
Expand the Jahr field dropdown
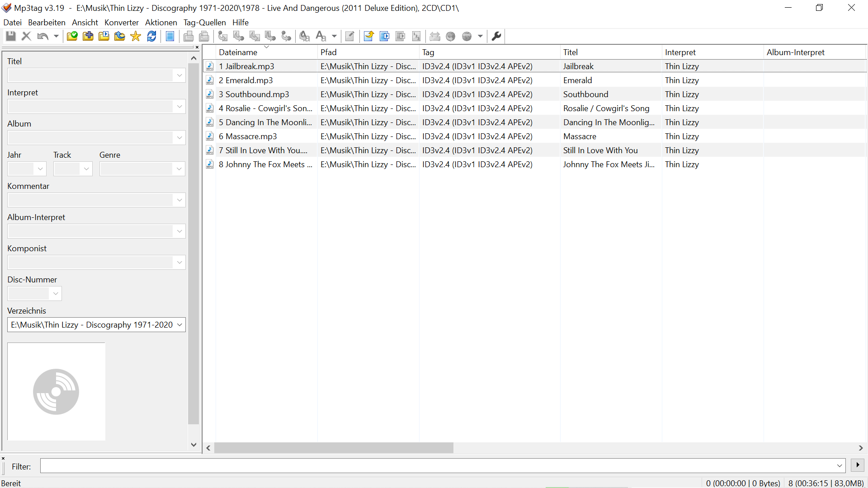40,169
